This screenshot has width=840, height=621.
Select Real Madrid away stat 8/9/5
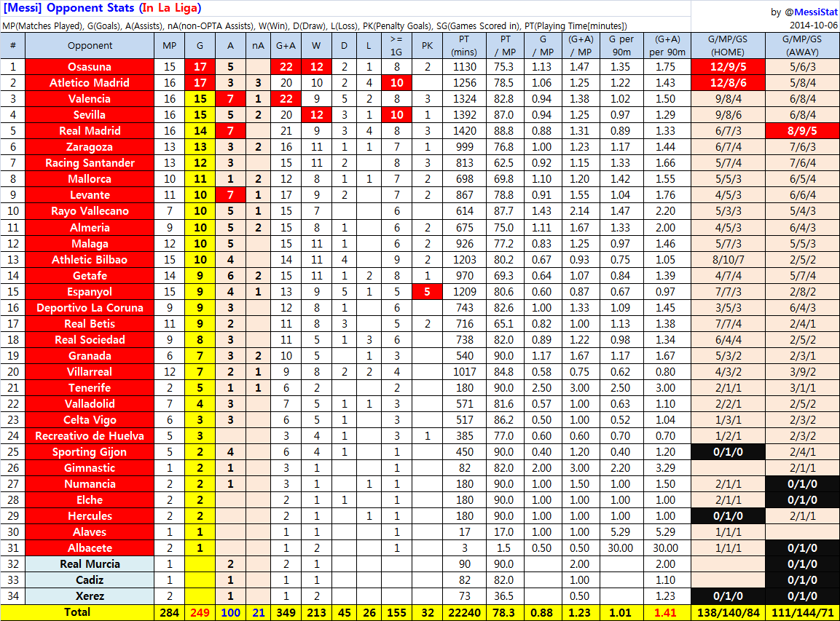click(802, 131)
